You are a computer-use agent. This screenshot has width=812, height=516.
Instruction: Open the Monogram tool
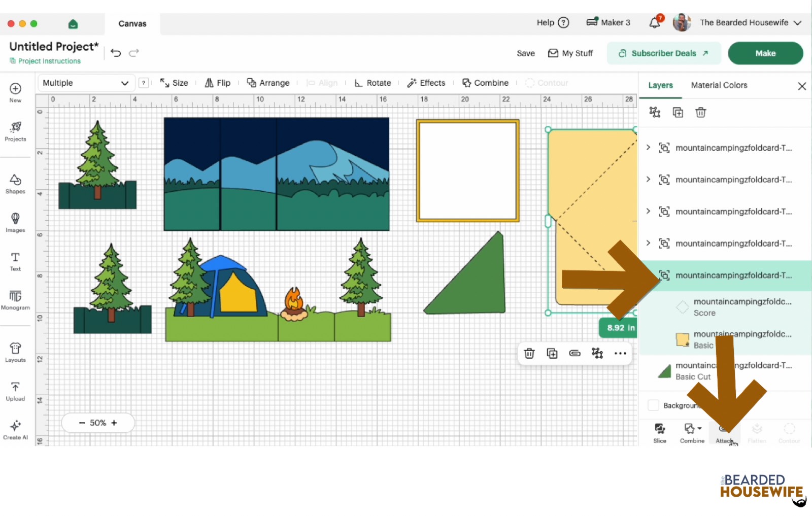[15, 300]
